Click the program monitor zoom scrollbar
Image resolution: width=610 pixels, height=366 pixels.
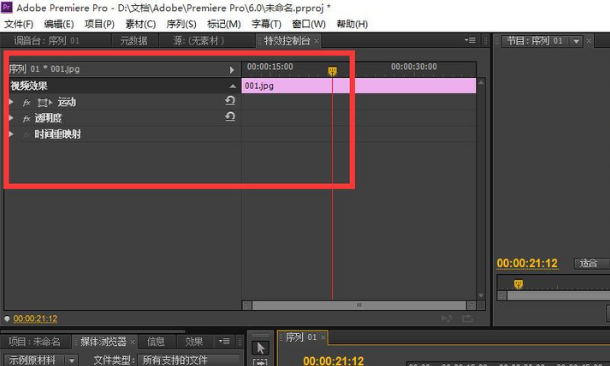[558, 296]
